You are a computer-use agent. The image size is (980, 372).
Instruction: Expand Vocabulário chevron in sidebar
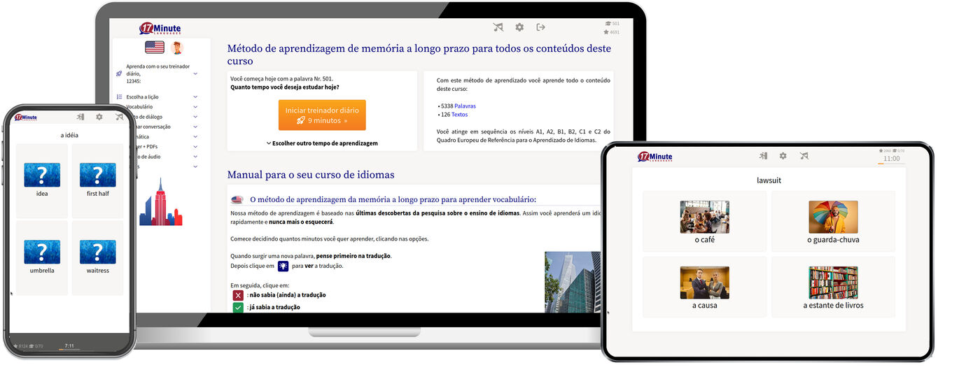(x=195, y=107)
